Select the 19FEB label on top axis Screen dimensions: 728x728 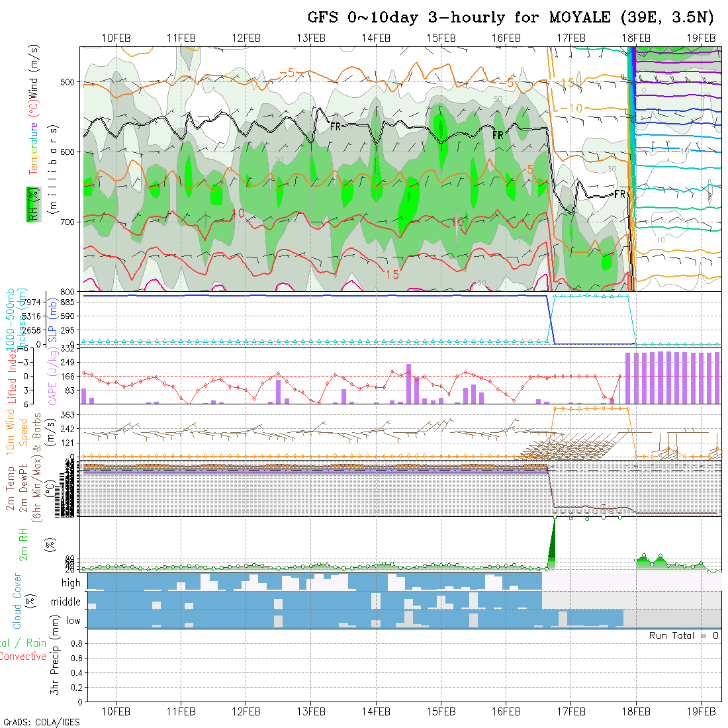tap(701, 38)
